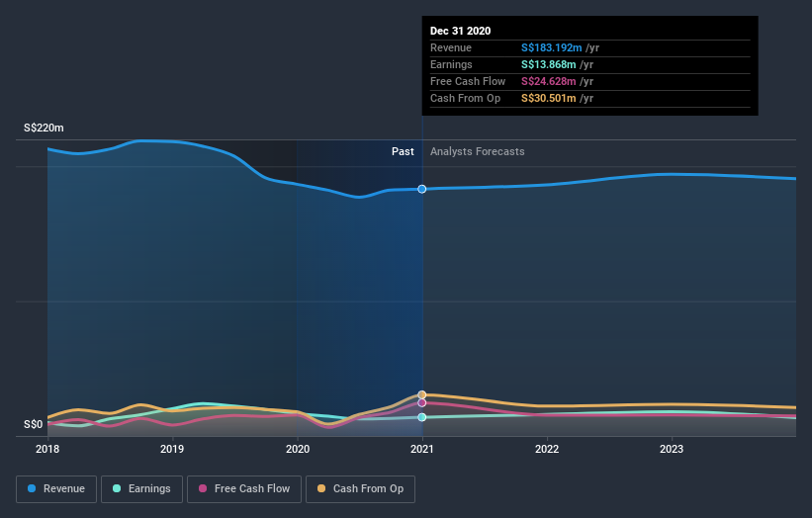
Task: Toggle the Revenue legend button
Action: point(56,489)
